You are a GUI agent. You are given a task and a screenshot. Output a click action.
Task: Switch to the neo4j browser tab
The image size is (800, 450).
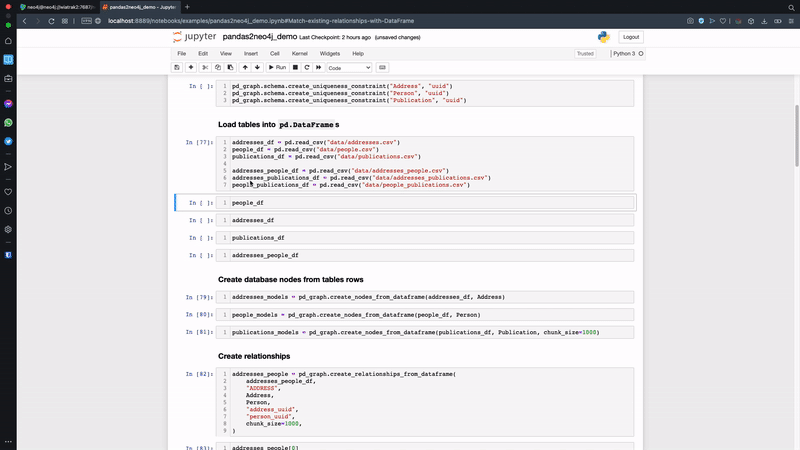click(x=55, y=6)
